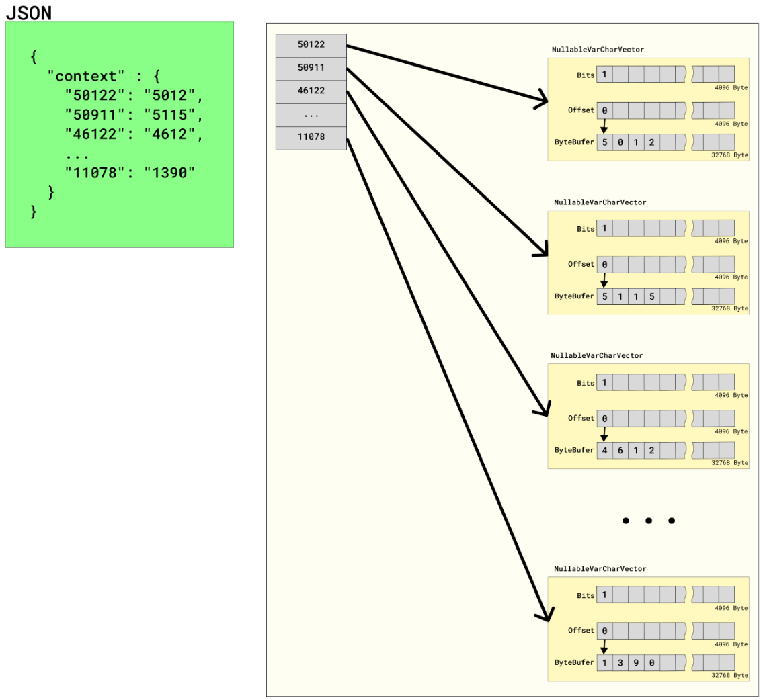This screenshot has height=700, width=763.
Task: Click the ByteBuffer cell containing digit 3
Action: [x=620, y=663]
